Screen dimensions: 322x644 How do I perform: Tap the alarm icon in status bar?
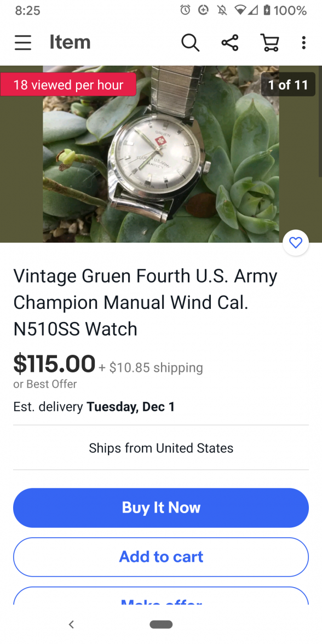(186, 10)
